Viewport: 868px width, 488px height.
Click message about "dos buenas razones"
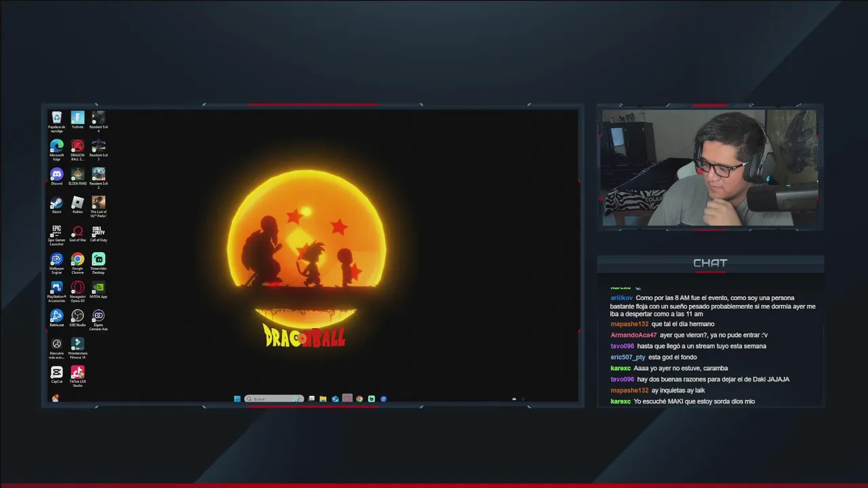tap(713, 379)
